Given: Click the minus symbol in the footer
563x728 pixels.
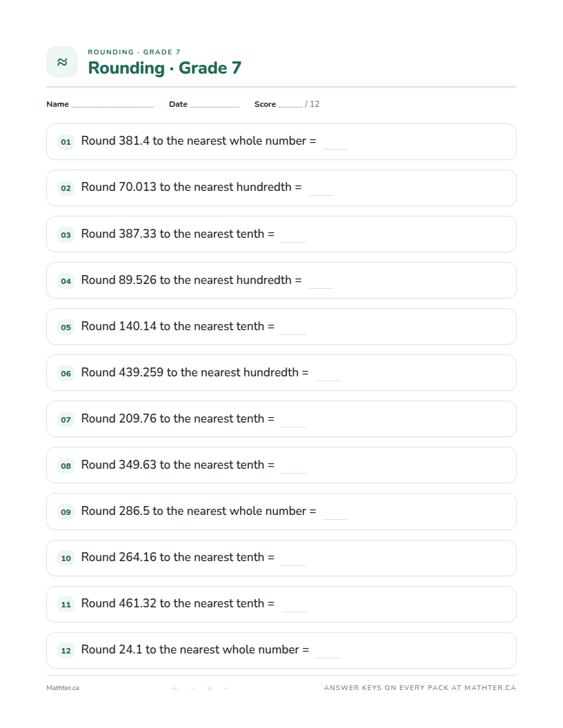Looking at the screenshot, I should [x=192, y=688].
